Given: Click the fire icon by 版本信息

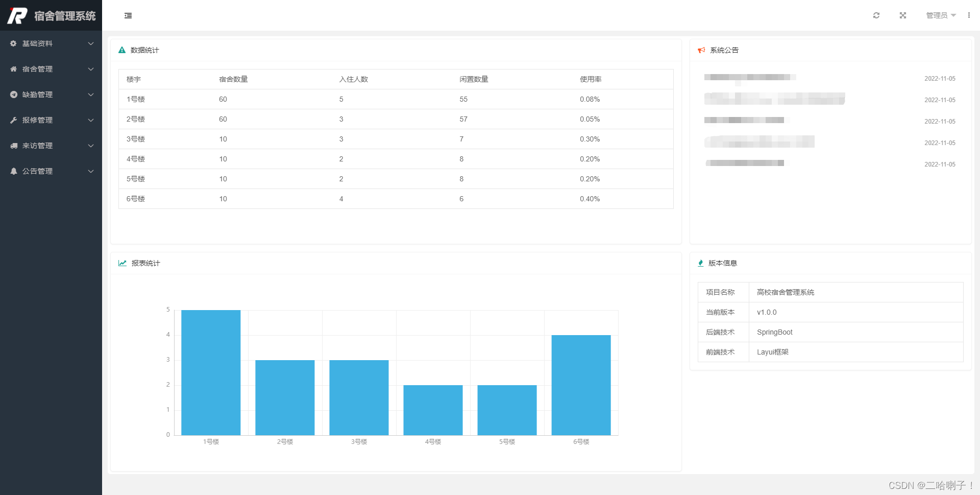Looking at the screenshot, I should [701, 263].
